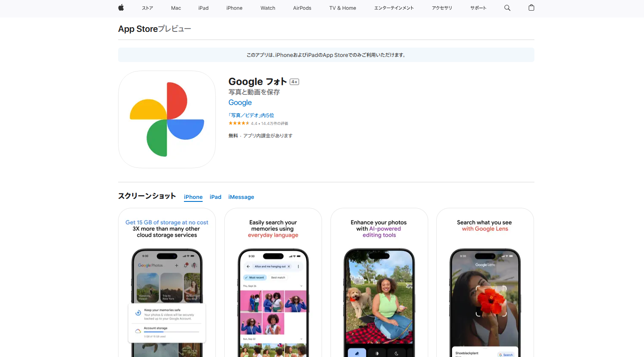644x357 pixels.
Task: Select the AirPods navigation item
Action: 302,8
